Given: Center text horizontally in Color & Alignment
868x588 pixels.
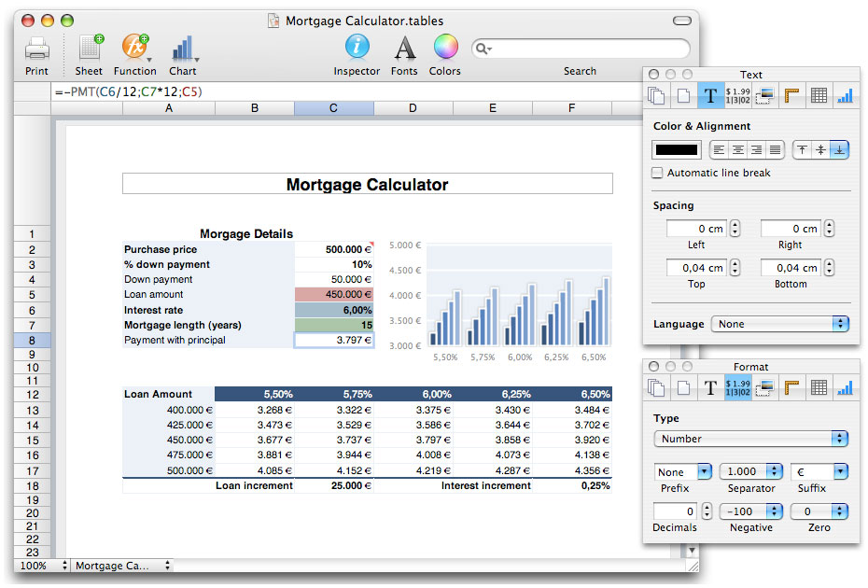Looking at the screenshot, I should [737, 149].
